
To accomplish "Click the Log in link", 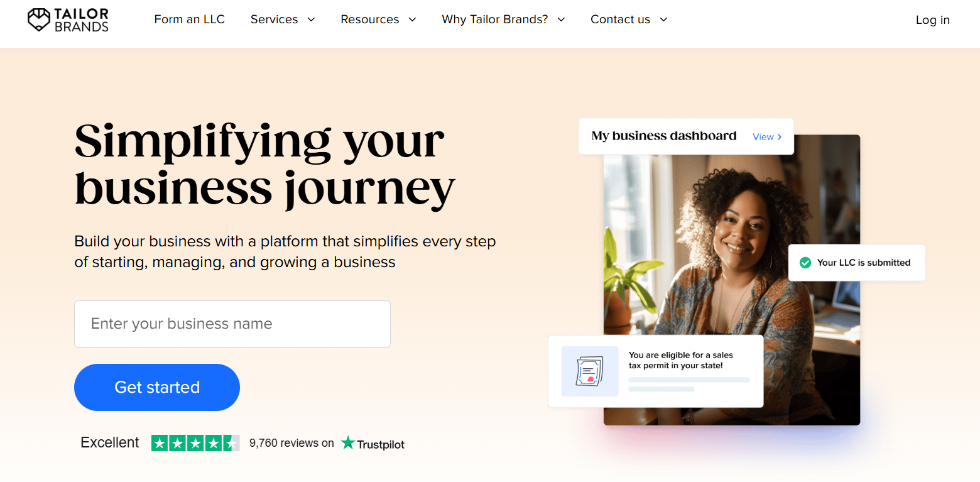I will pyautogui.click(x=932, y=20).
